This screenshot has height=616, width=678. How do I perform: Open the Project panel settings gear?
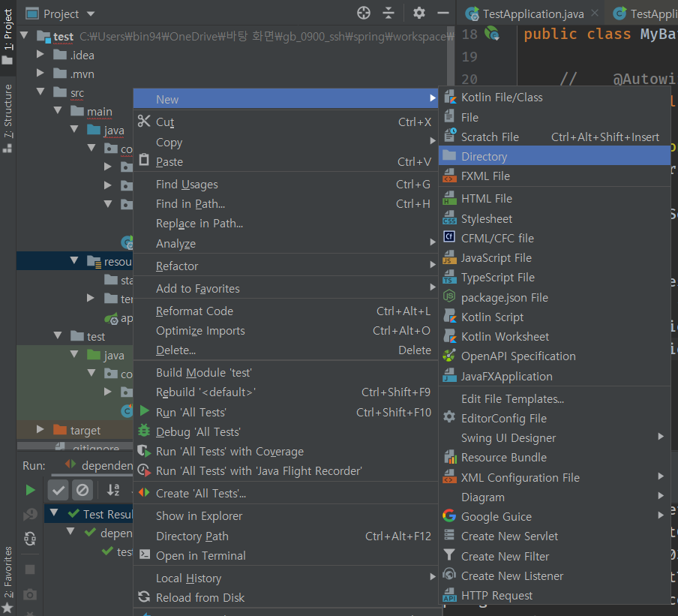[418, 14]
